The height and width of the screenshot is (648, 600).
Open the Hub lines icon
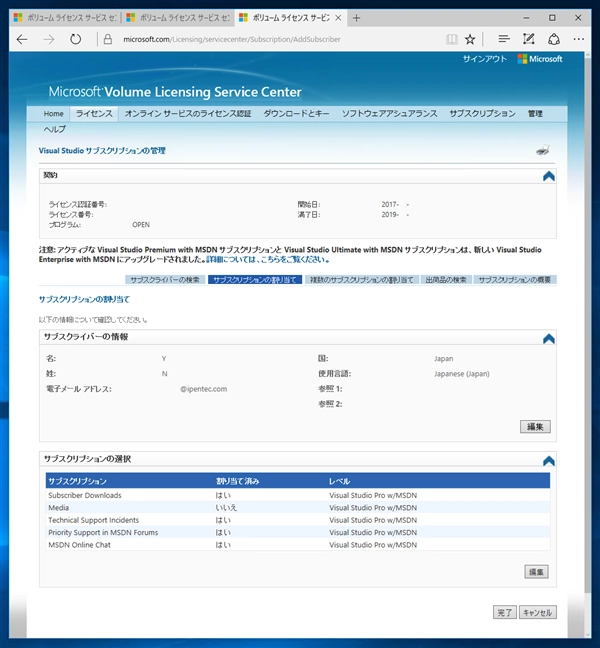click(504, 39)
